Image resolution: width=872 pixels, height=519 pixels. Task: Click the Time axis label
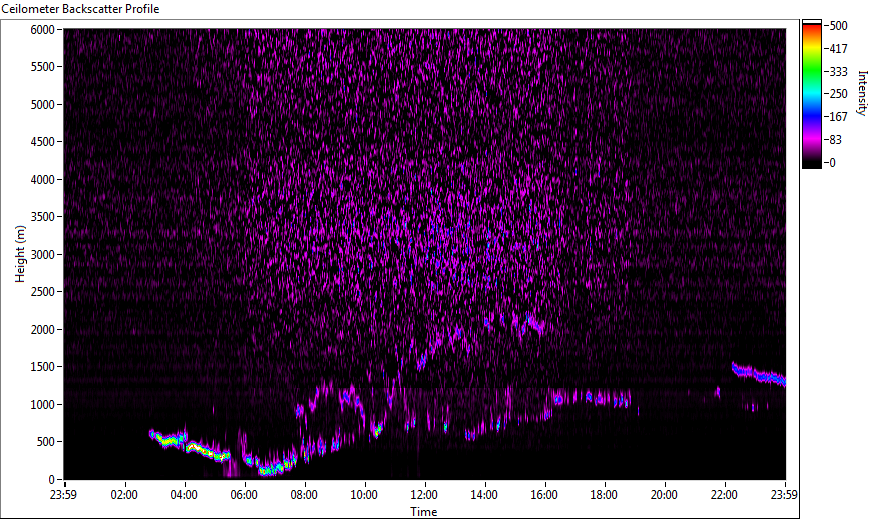coord(423,512)
